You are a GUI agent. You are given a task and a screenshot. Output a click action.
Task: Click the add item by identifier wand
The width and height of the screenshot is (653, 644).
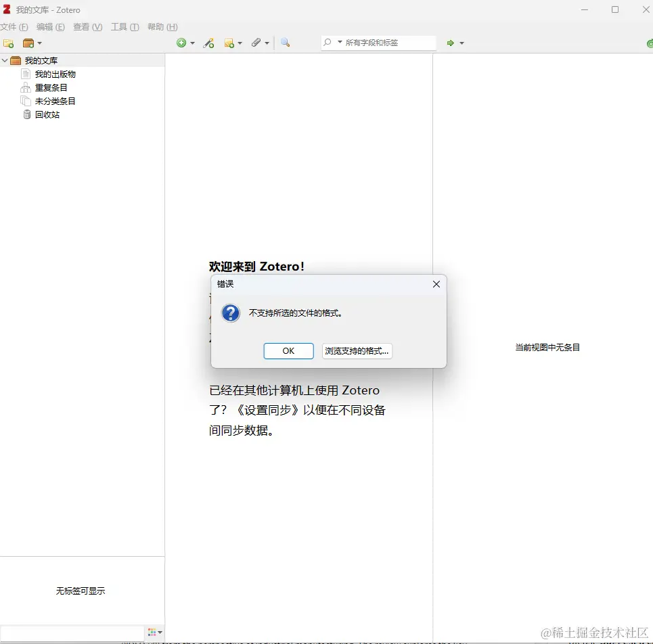208,43
